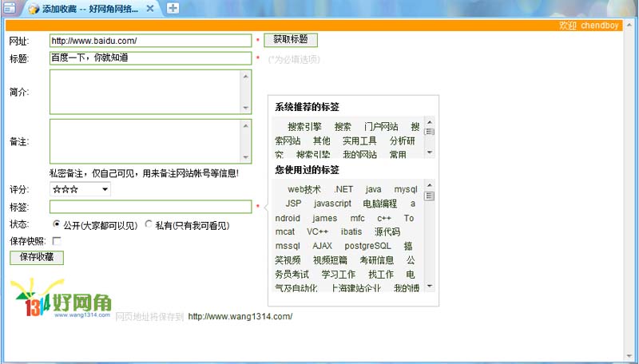Click down arrow of 系统推荐的标签 list scrollbar

(x=430, y=152)
